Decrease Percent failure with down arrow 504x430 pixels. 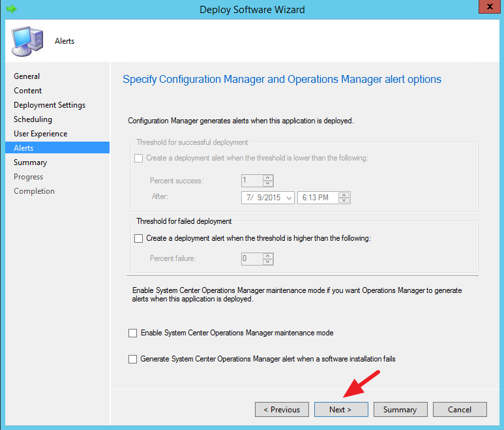[268, 262]
